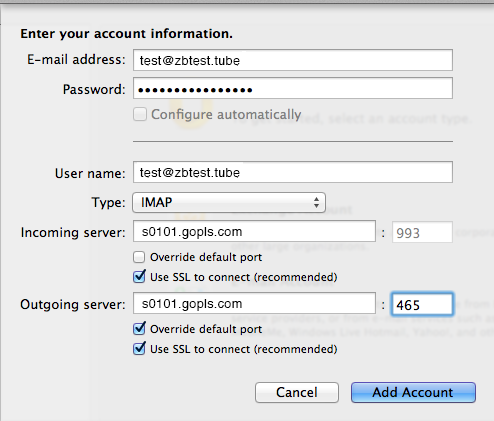Viewport: 494px width, 421px height.
Task: Click the Enter your account information heading
Action: pos(126,34)
